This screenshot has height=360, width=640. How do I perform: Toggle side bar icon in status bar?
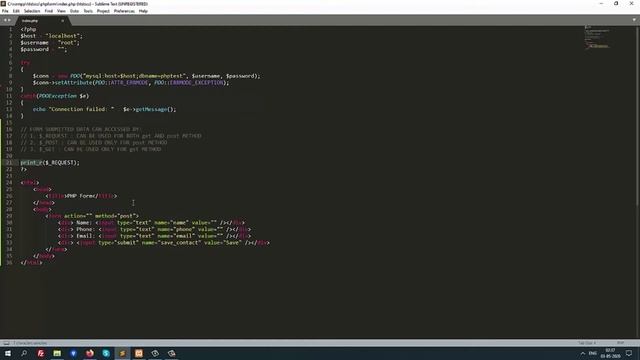coord(6,343)
